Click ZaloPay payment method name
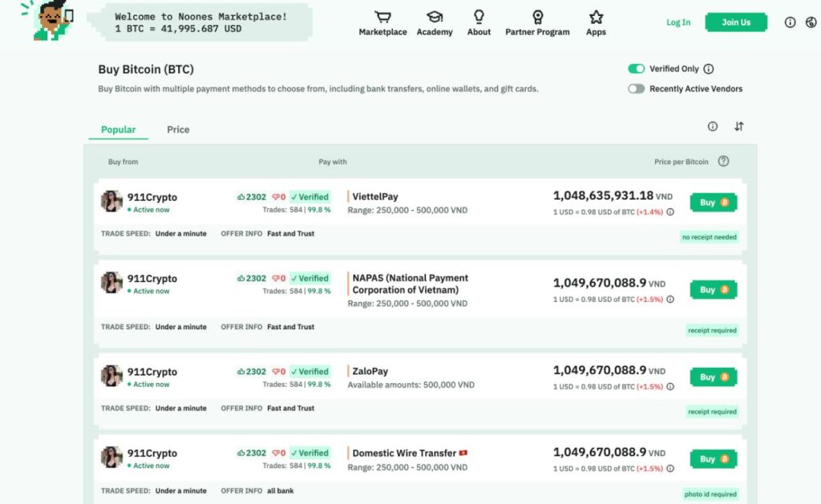Image resolution: width=821 pixels, height=504 pixels. pyautogui.click(x=370, y=372)
